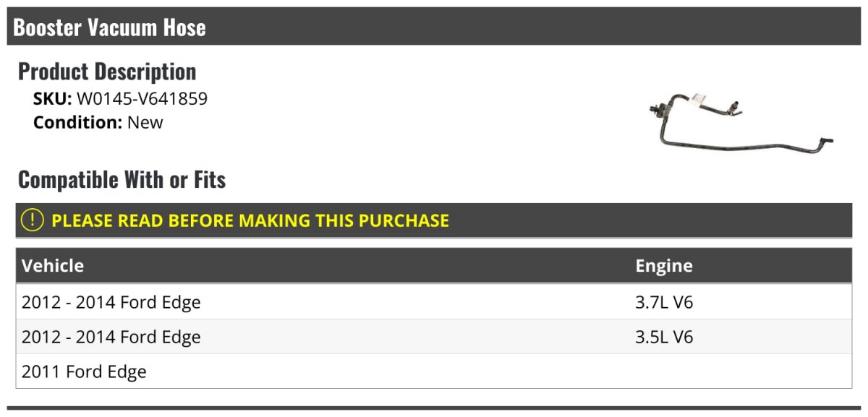Select the 3.7L V6 engine cell
Image resolution: width=868 pixels, height=417 pixels.
664,301
